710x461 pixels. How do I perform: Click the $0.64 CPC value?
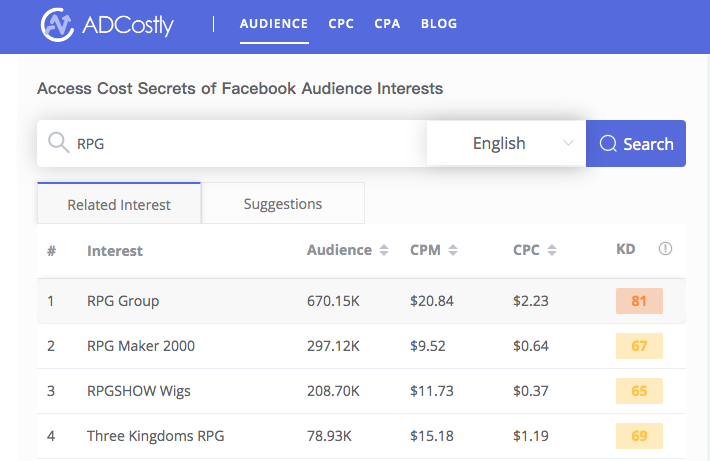531,346
